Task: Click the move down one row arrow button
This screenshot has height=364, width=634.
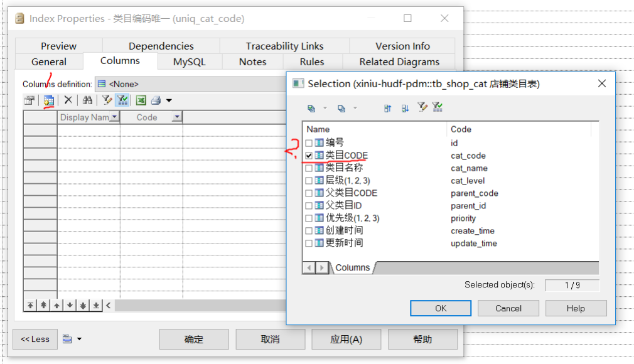Action: (70, 306)
